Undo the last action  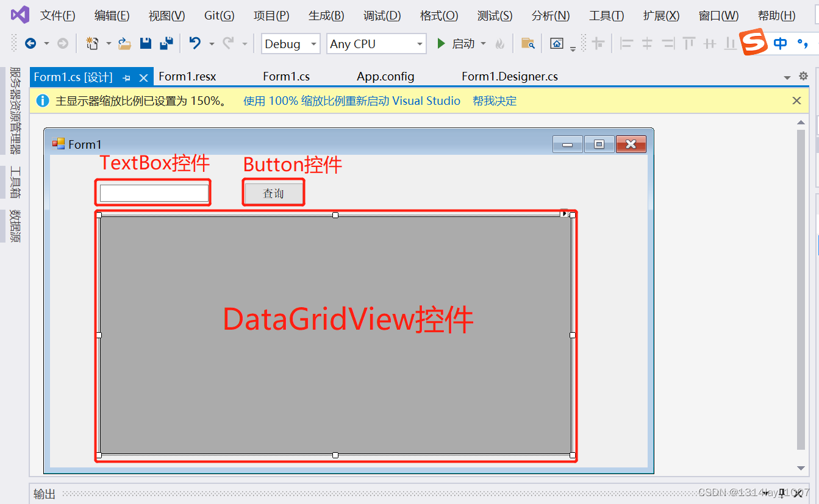click(195, 43)
